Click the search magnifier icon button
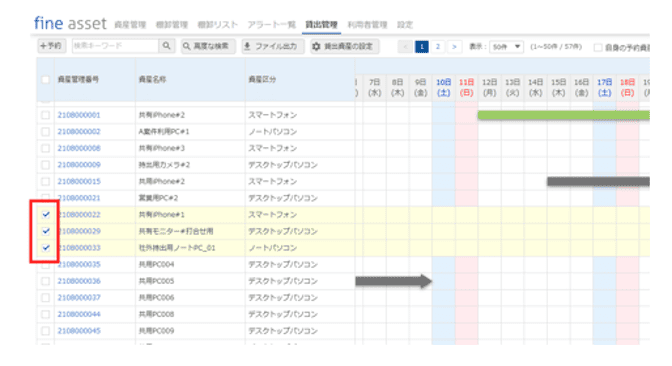 [x=166, y=46]
